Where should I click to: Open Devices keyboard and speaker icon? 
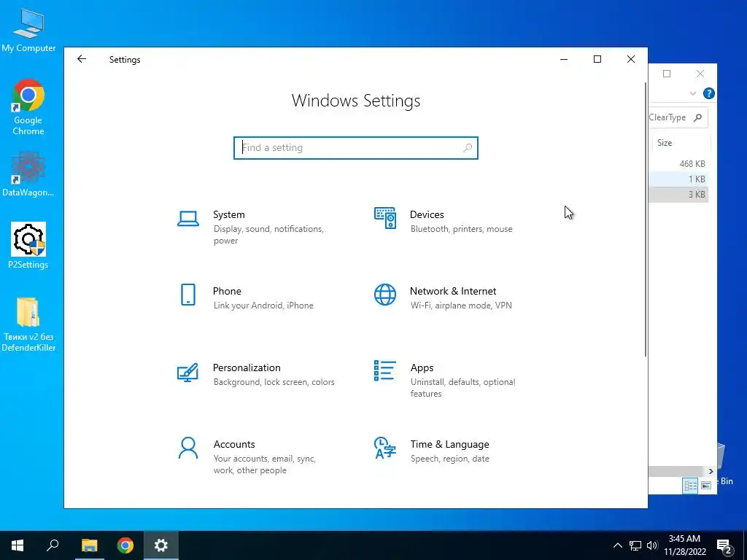(x=385, y=218)
